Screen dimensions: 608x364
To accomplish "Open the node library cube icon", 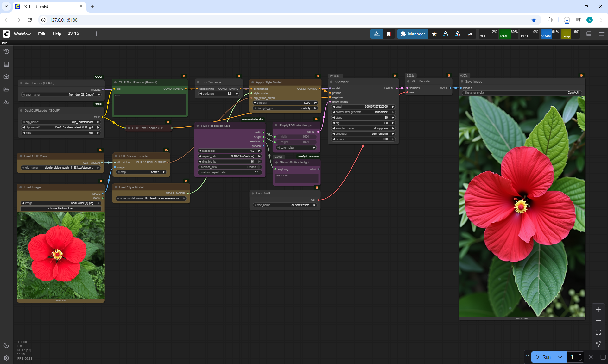I will pos(6,77).
